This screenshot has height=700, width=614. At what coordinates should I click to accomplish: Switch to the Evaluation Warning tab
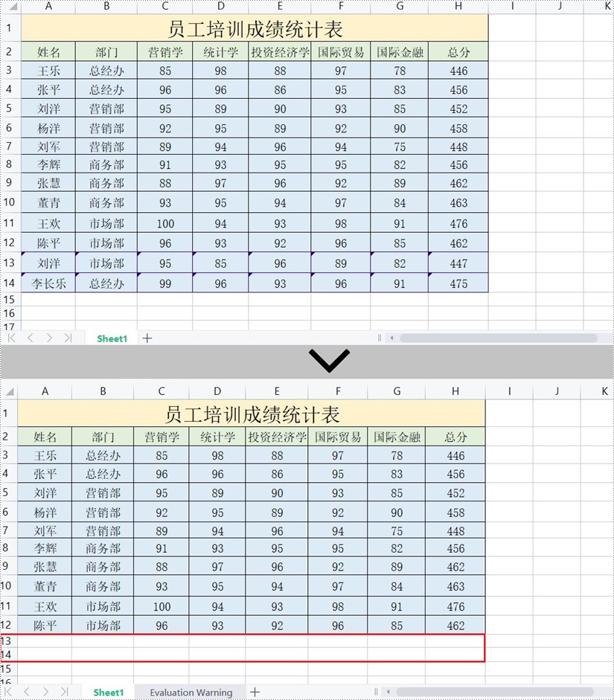click(191, 692)
